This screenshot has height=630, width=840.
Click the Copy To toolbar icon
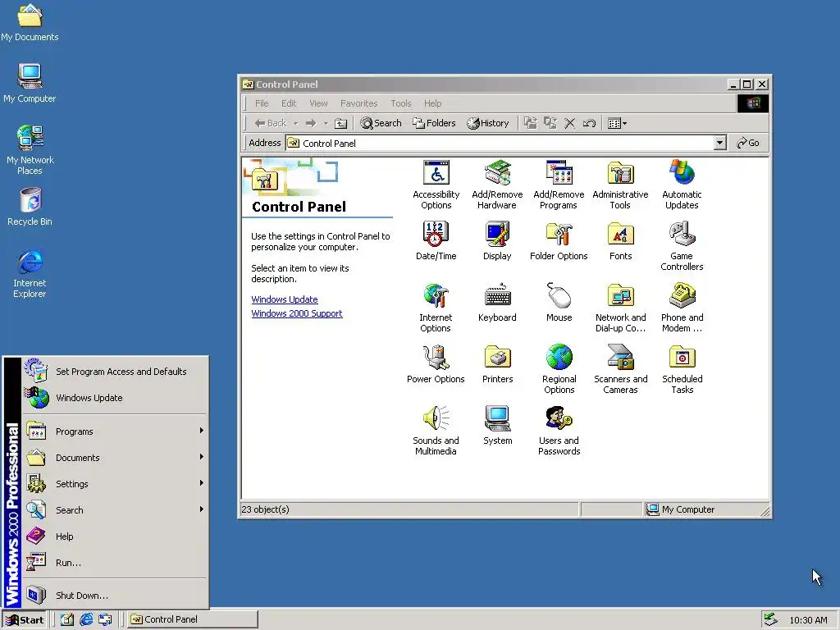click(x=550, y=123)
